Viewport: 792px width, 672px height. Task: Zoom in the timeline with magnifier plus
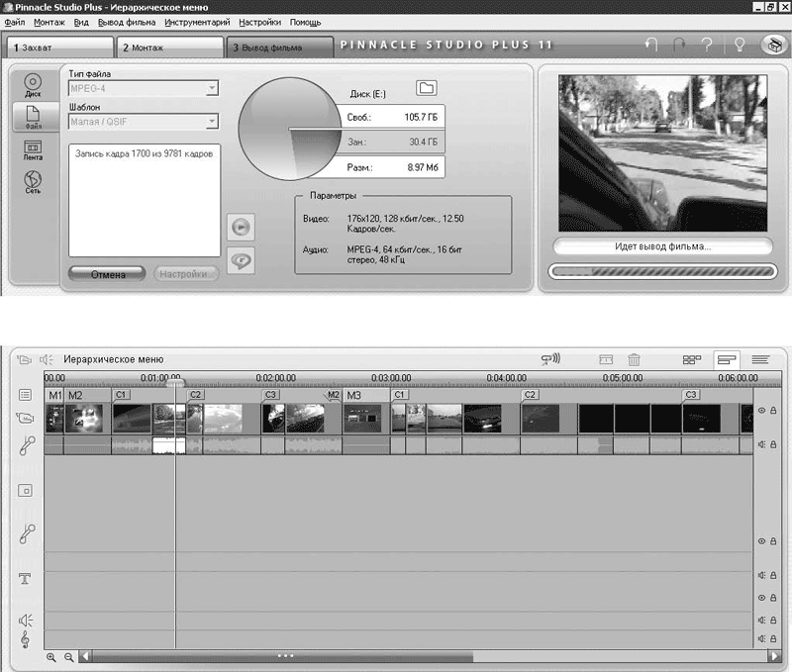click(51, 656)
